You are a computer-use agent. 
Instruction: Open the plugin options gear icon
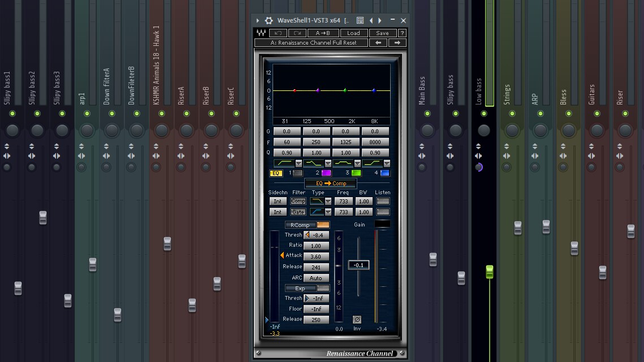(269, 20)
